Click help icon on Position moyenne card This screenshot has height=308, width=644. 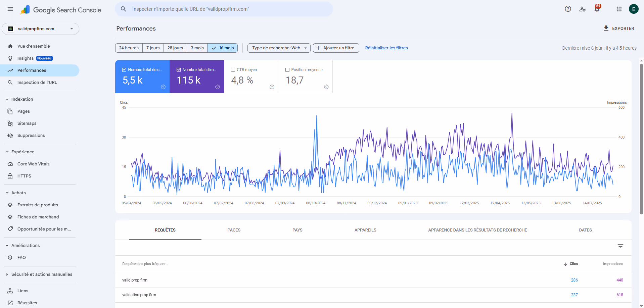[326, 87]
